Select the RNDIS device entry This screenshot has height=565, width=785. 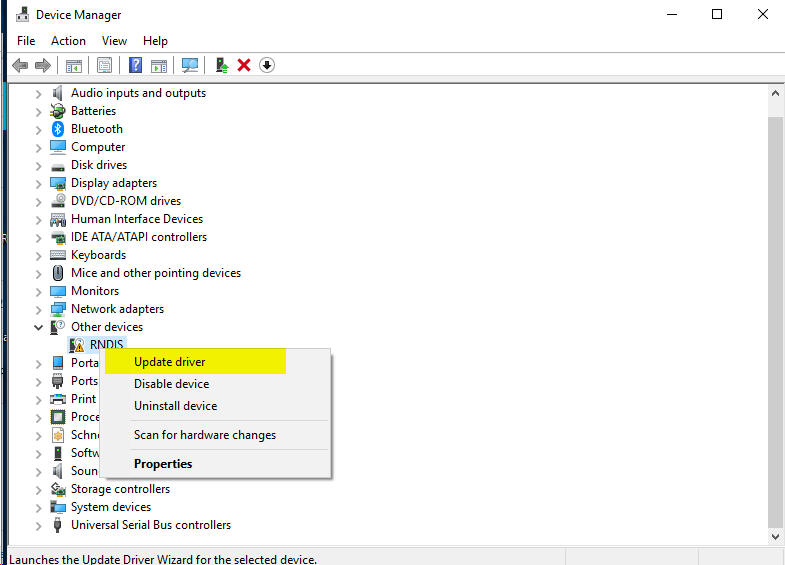[x=106, y=345]
